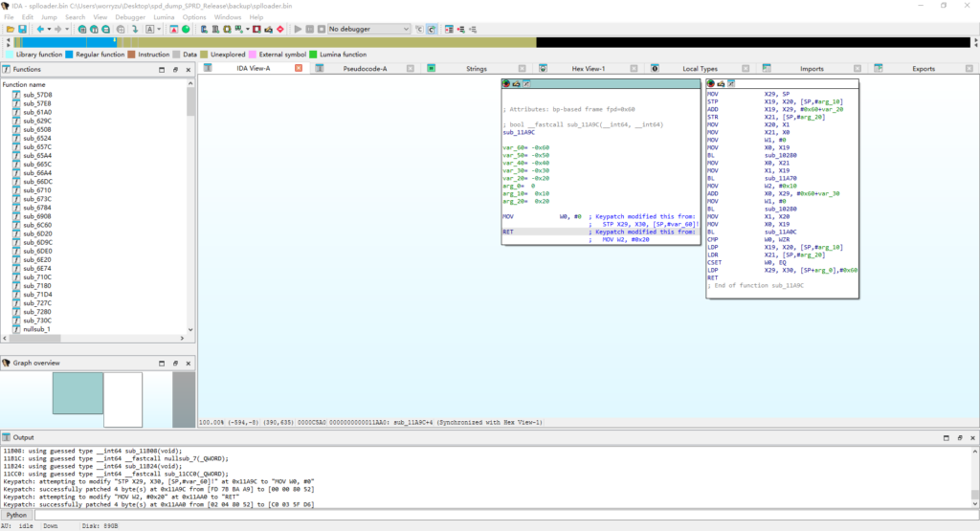This screenshot has height=531, width=980.
Task: Select function sub_57D8 in the list
Action: (x=37, y=95)
